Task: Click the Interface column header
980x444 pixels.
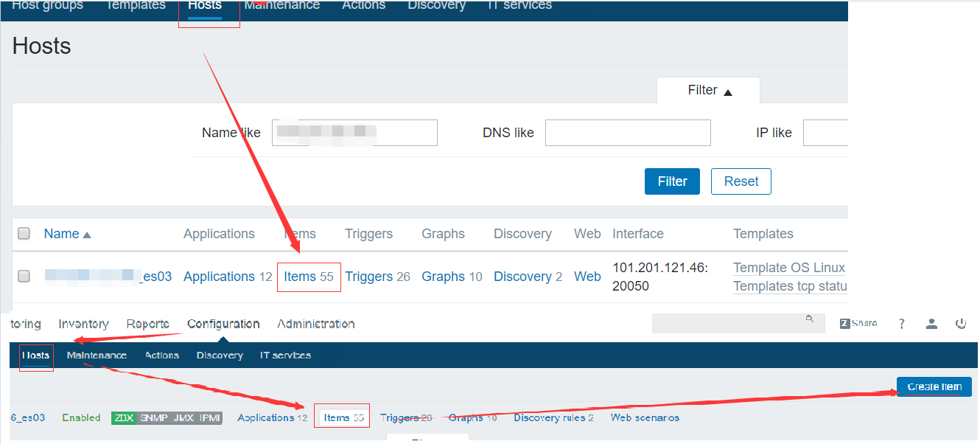Action: coord(638,234)
